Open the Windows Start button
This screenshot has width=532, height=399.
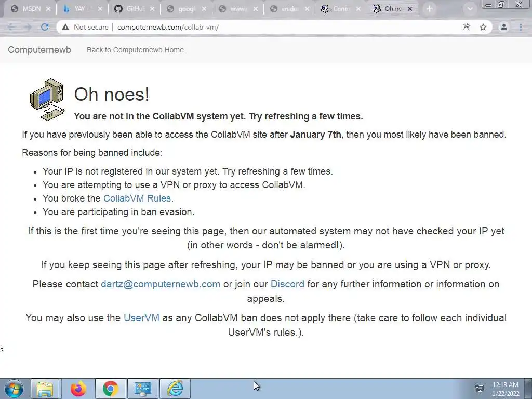(x=14, y=389)
